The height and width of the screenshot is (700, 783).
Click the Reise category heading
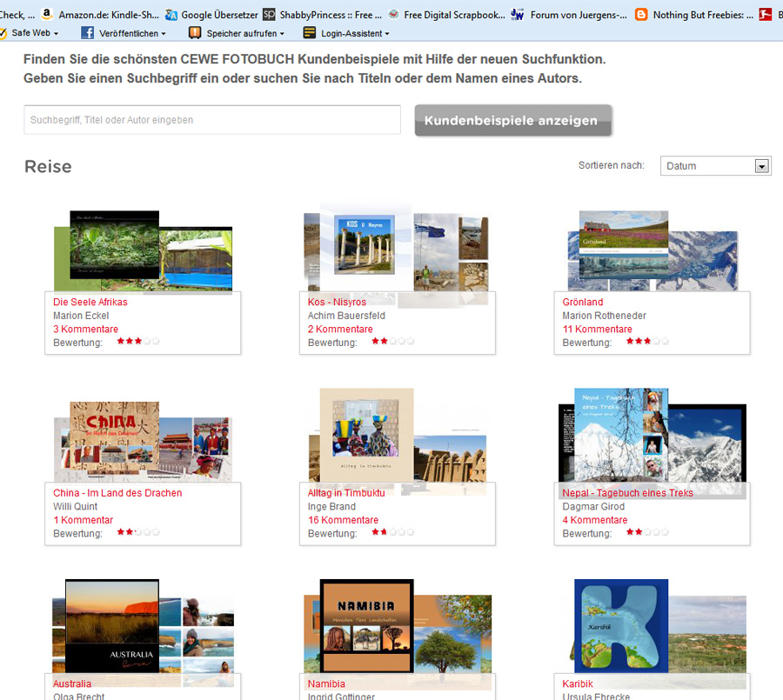tap(48, 167)
